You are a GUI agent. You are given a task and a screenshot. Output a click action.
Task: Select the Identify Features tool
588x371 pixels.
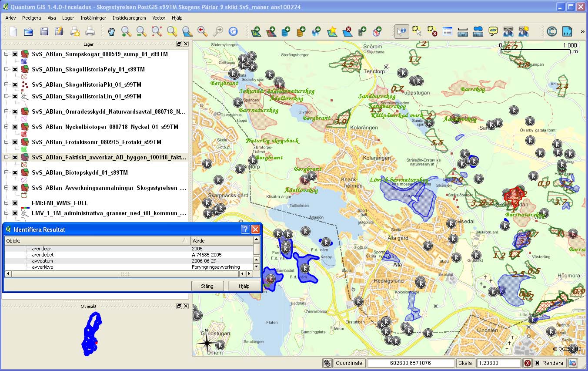pos(402,31)
